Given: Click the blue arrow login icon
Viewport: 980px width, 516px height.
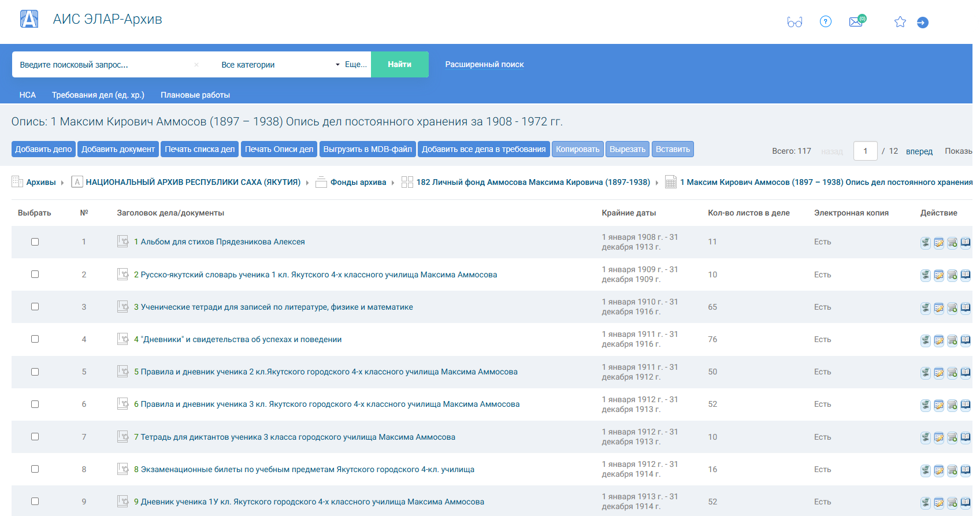Looking at the screenshot, I should coord(923,23).
